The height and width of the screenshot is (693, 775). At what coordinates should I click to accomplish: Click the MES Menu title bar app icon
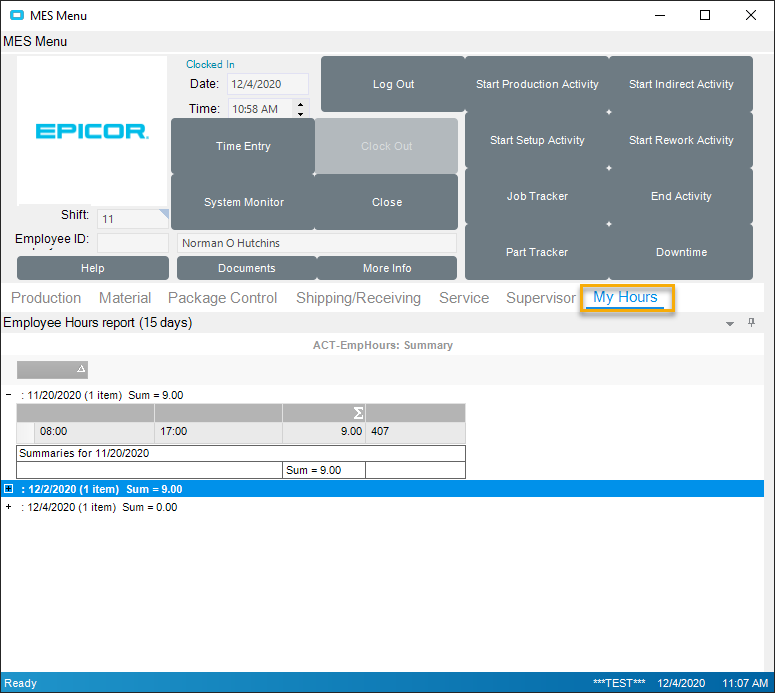click(17, 15)
